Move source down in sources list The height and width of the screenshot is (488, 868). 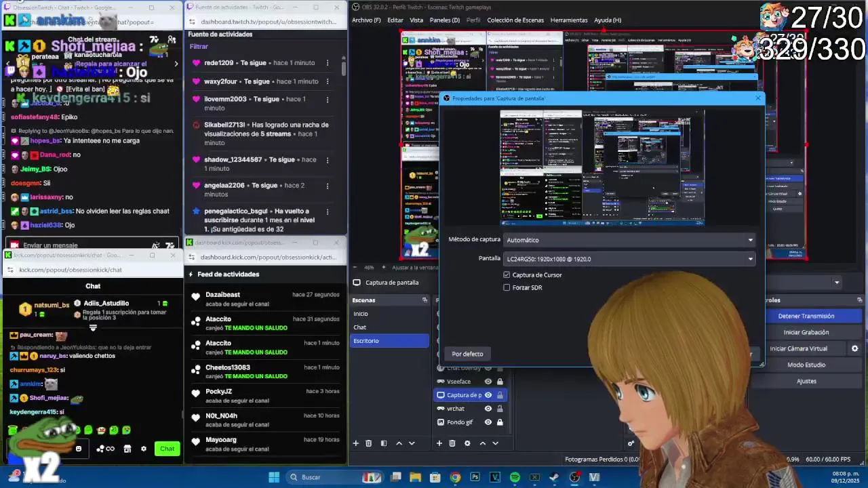[x=495, y=443]
